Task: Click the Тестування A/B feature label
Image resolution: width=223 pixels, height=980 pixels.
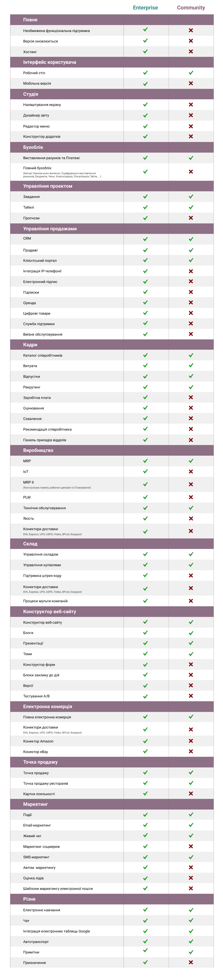Action: coord(36,696)
